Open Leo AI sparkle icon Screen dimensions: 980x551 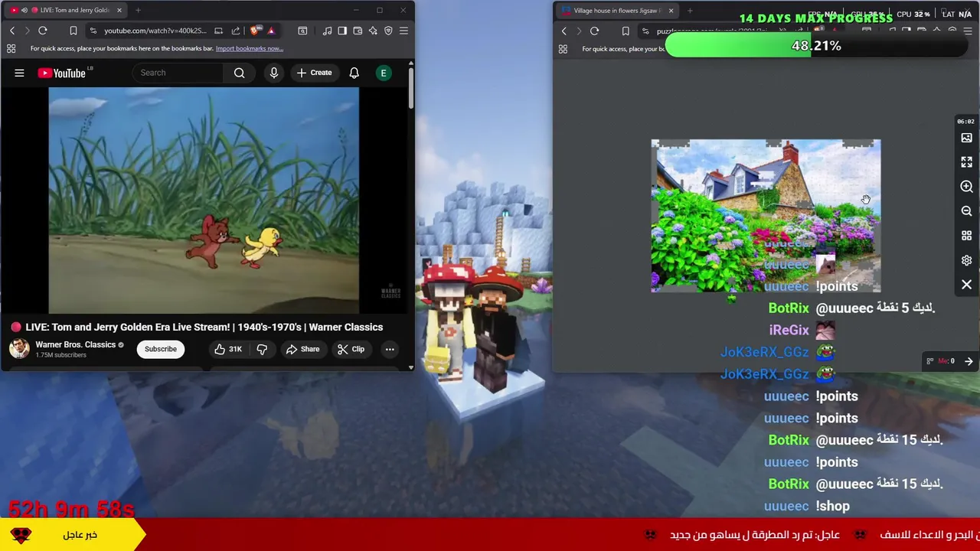tap(373, 31)
